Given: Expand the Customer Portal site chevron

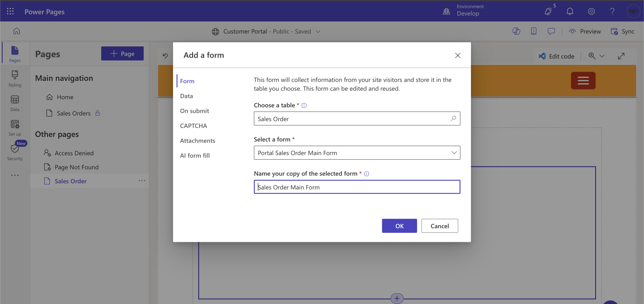Looking at the screenshot, I should (318, 32).
